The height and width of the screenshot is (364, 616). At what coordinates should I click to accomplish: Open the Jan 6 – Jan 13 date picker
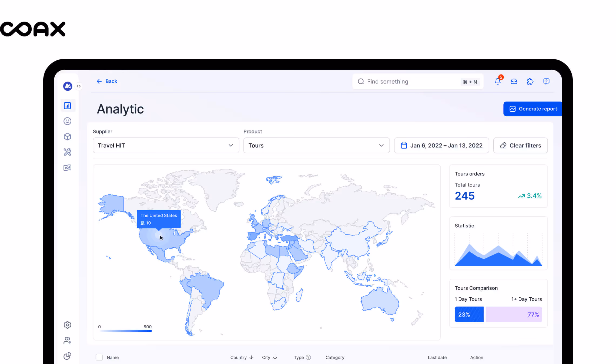coord(441,145)
